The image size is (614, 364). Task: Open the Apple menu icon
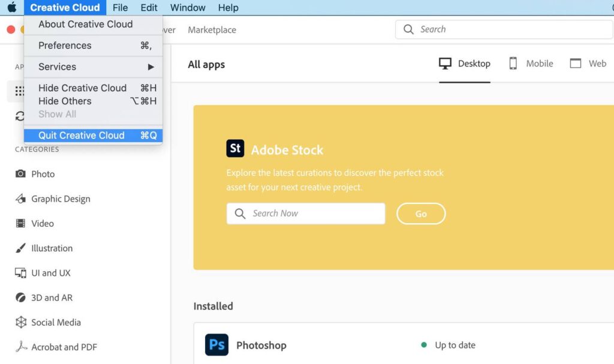11,8
